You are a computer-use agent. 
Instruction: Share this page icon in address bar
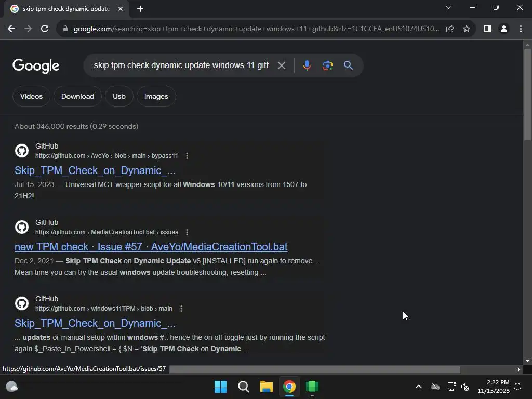click(x=450, y=29)
